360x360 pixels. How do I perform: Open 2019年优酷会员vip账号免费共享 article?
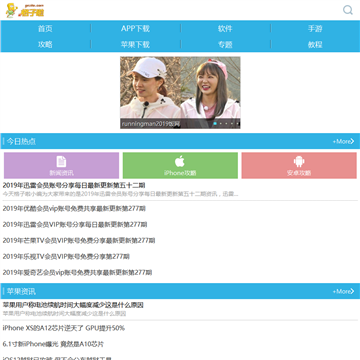click(x=74, y=209)
